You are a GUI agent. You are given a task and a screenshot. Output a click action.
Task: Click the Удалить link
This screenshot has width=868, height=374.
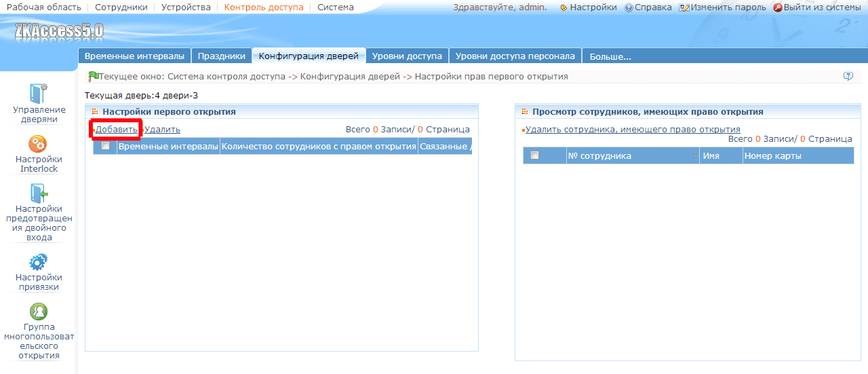162,130
